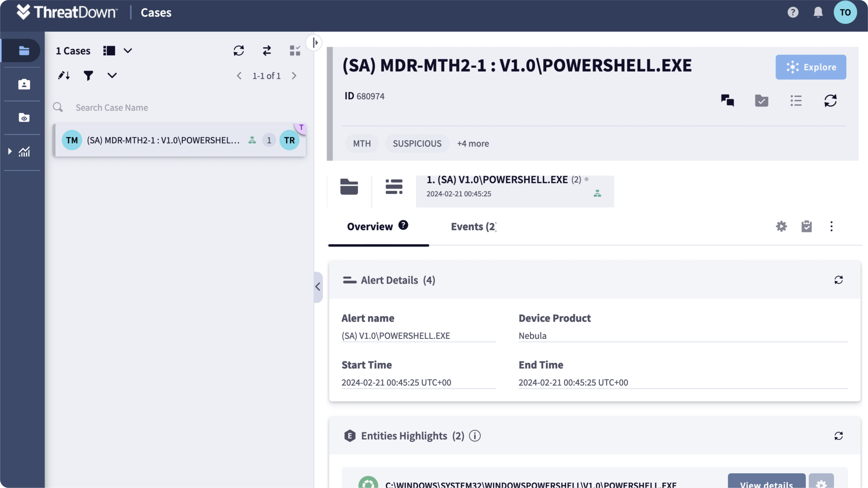The image size is (868, 488).
Task: Go to next page of cases
Action: [x=294, y=76]
